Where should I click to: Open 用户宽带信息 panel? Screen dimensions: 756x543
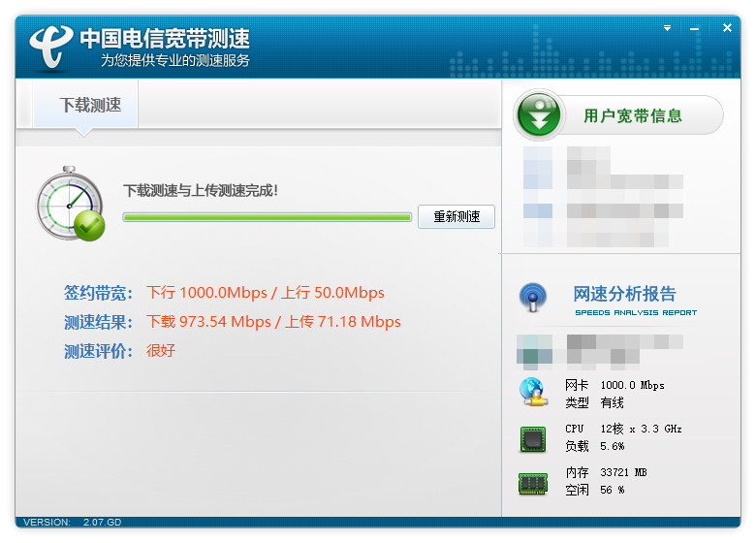click(x=633, y=115)
